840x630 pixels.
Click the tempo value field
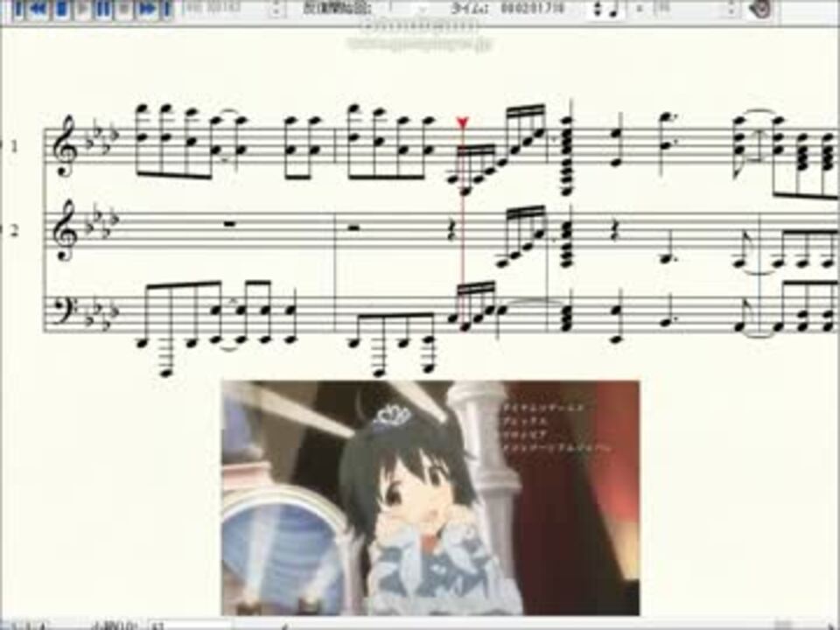click(686, 9)
